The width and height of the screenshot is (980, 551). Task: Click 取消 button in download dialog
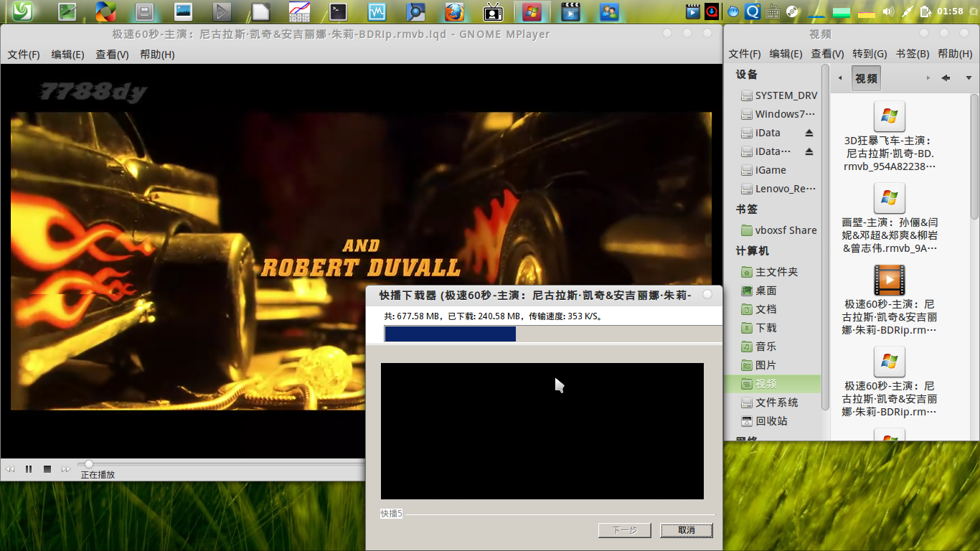(687, 530)
